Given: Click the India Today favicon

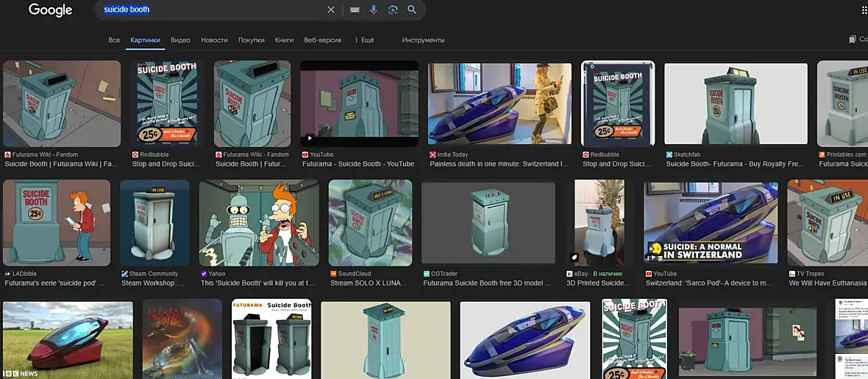Looking at the screenshot, I should point(433,155).
